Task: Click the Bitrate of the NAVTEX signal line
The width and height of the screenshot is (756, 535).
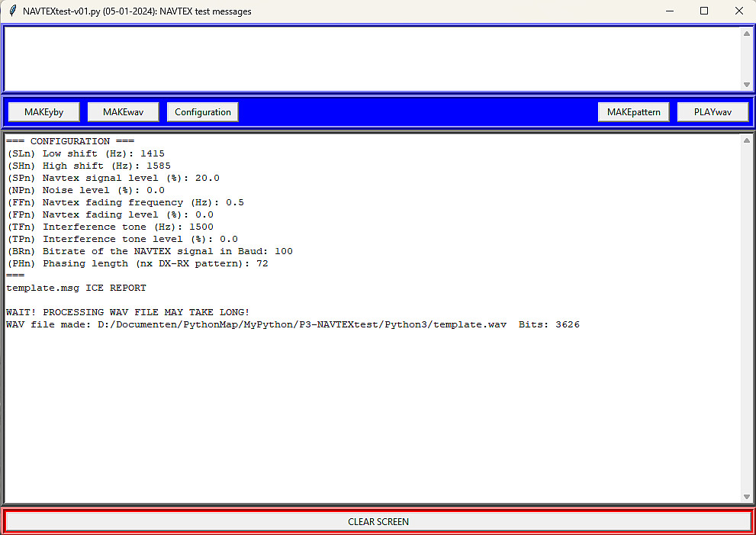Action: pyautogui.click(x=150, y=251)
